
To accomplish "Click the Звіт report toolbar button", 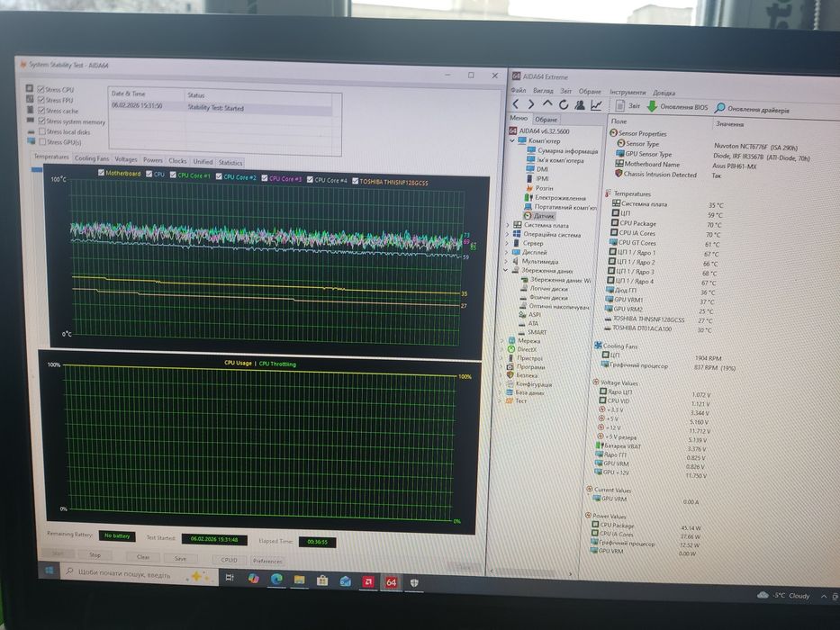I will 628,106.
